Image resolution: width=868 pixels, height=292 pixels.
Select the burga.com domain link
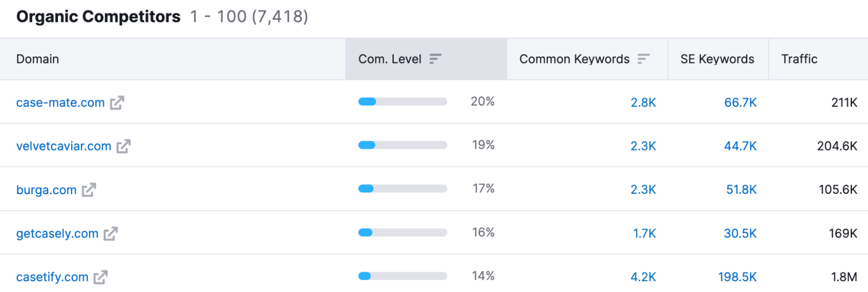coord(46,190)
